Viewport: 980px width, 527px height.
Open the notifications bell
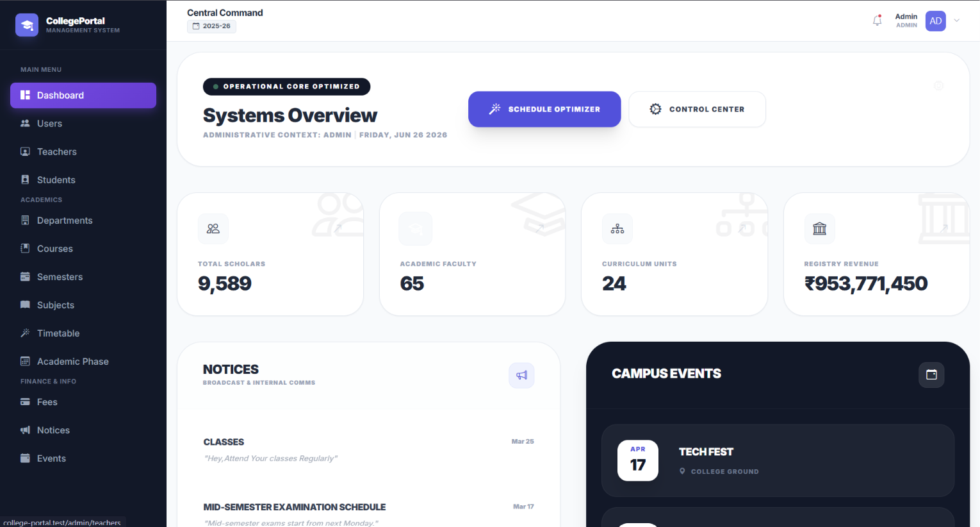[x=878, y=21]
